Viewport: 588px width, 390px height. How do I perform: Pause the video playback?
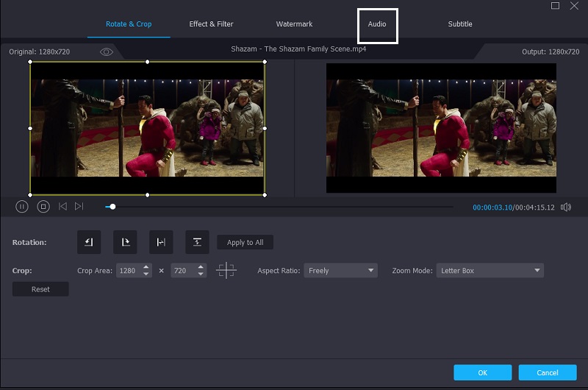pyautogui.click(x=22, y=207)
